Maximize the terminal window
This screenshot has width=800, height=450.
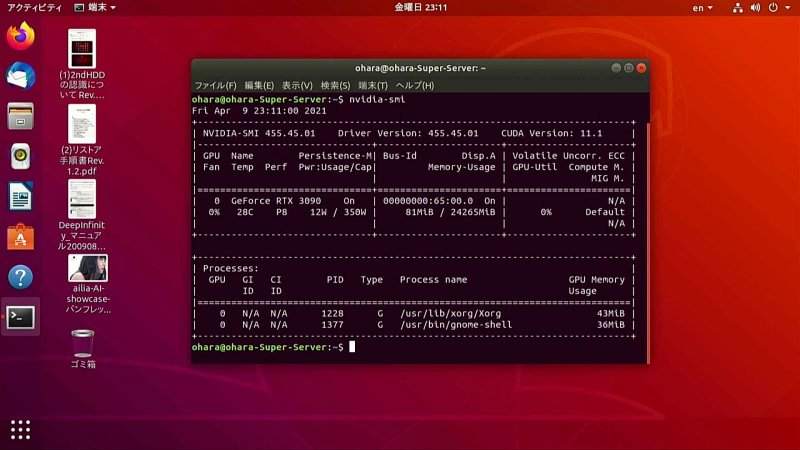pos(629,68)
